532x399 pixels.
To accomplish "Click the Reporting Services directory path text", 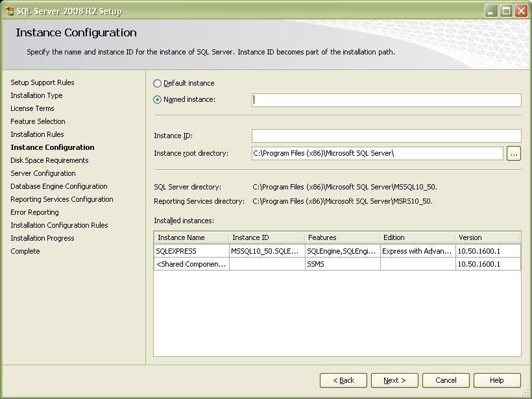I will coord(343,201).
